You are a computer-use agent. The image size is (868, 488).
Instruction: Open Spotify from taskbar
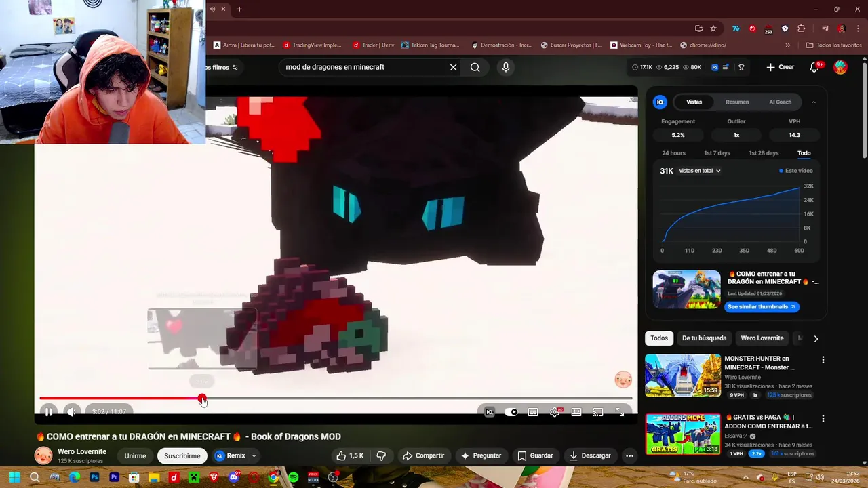293,477
